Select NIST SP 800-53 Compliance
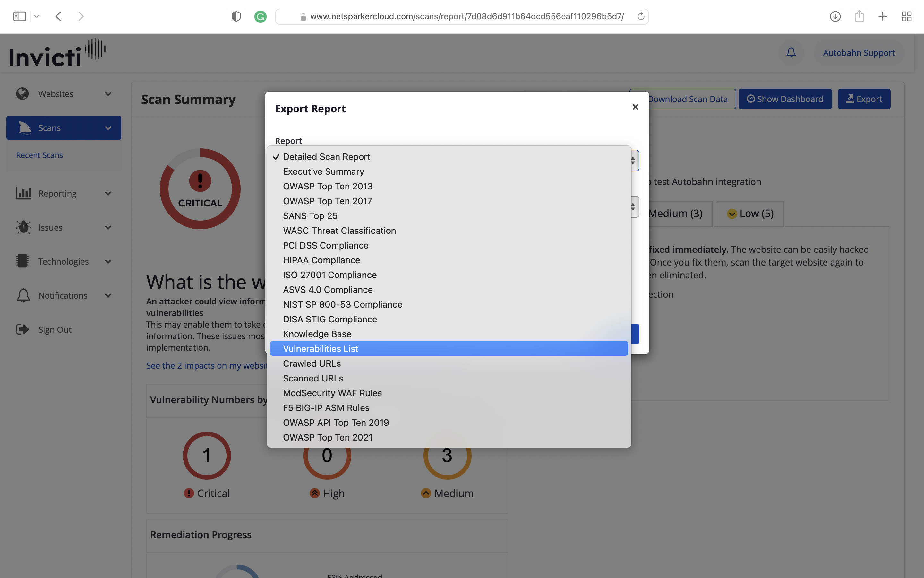 pos(449,305)
